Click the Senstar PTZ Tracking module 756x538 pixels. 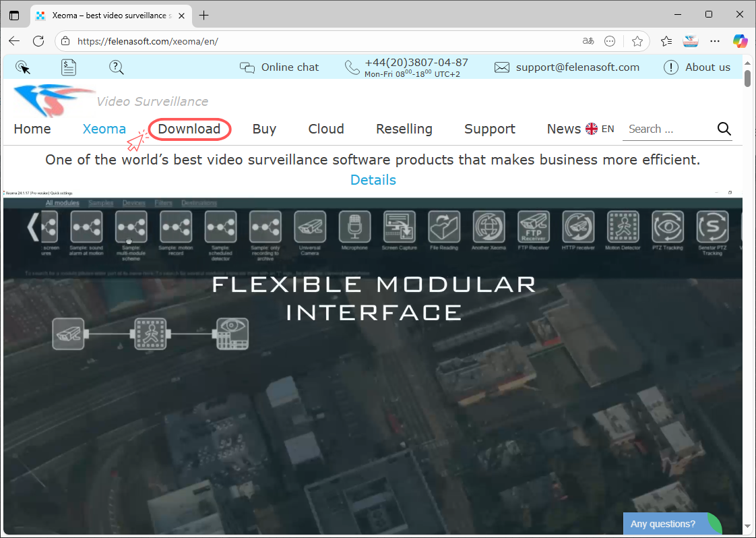pyautogui.click(x=712, y=228)
